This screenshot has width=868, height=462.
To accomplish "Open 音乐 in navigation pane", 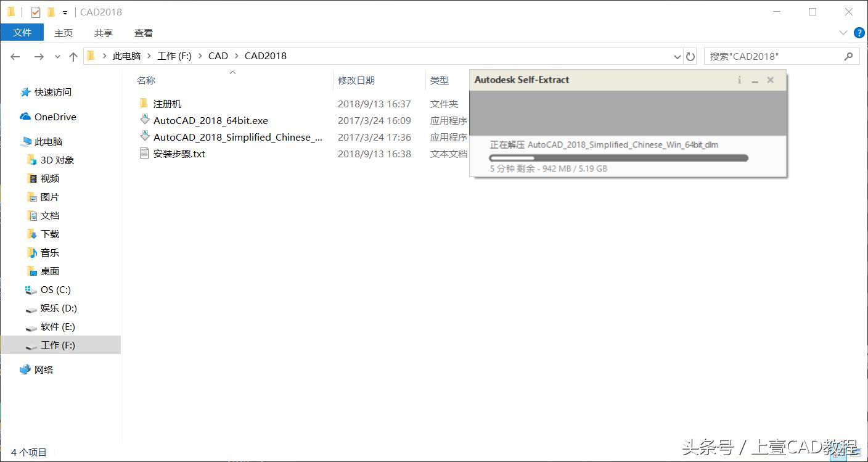I will [x=50, y=252].
